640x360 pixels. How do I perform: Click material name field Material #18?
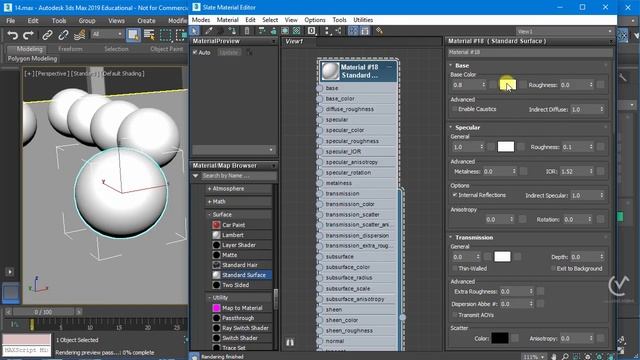click(x=530, y=52)
